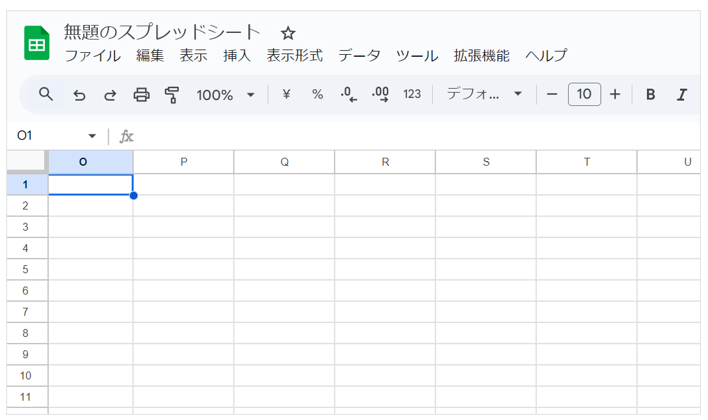Select column Q header
The width and height of the screenshot is (708, 420).
(284, 162)
